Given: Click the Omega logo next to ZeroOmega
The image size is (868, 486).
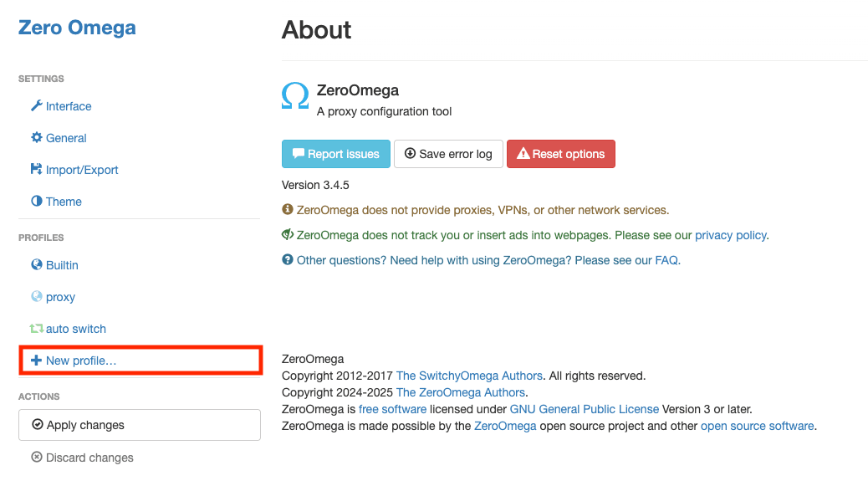Looking at the screenshot, I should [294, 95].
